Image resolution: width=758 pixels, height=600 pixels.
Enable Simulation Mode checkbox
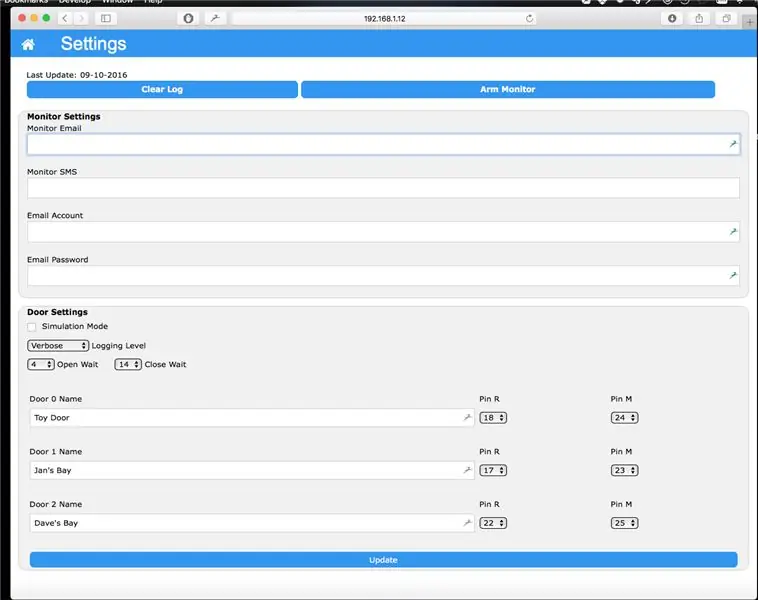tap(32, 327)
